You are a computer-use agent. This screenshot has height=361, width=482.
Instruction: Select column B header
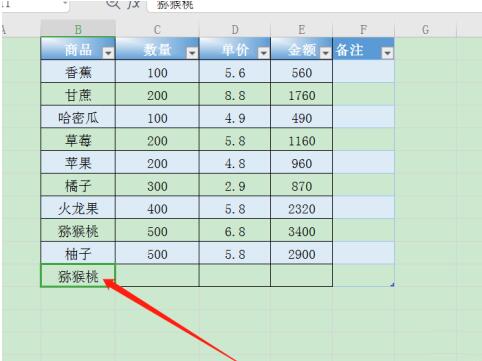[x=78, y=29]
